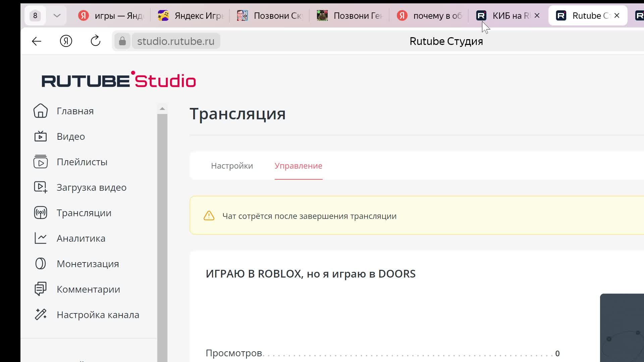Switch to the Позвони Ск browser tab
This screenshot has height=362, width=644.
point(270,15)
